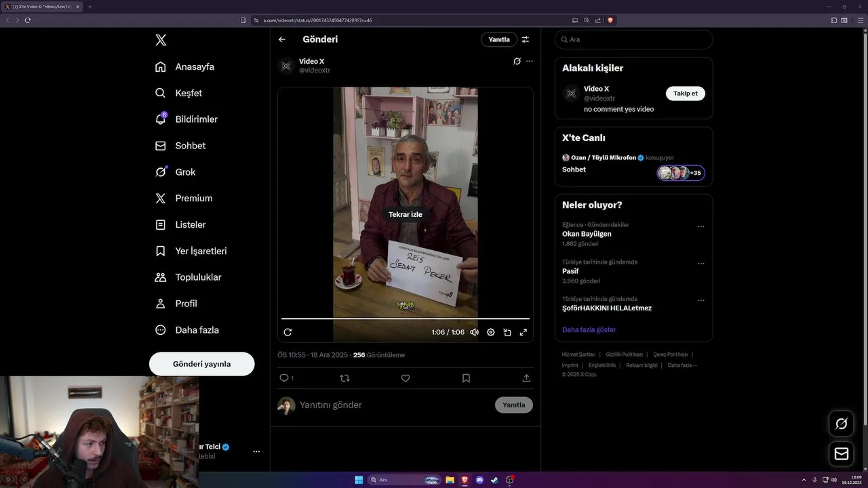Click the Yanıtını gönder reply field

click(393, 405)
